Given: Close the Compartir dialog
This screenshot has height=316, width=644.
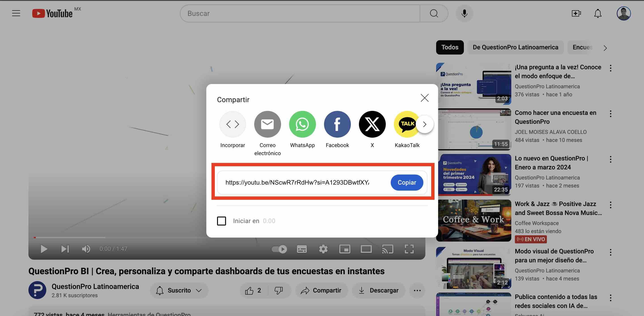Looking at the screenshot, I should 424,98.
